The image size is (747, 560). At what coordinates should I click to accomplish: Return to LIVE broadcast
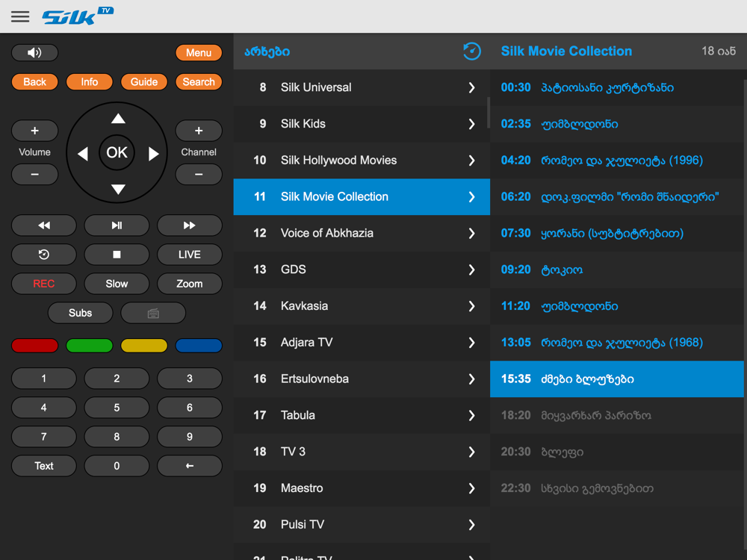(x=190, y=255)
